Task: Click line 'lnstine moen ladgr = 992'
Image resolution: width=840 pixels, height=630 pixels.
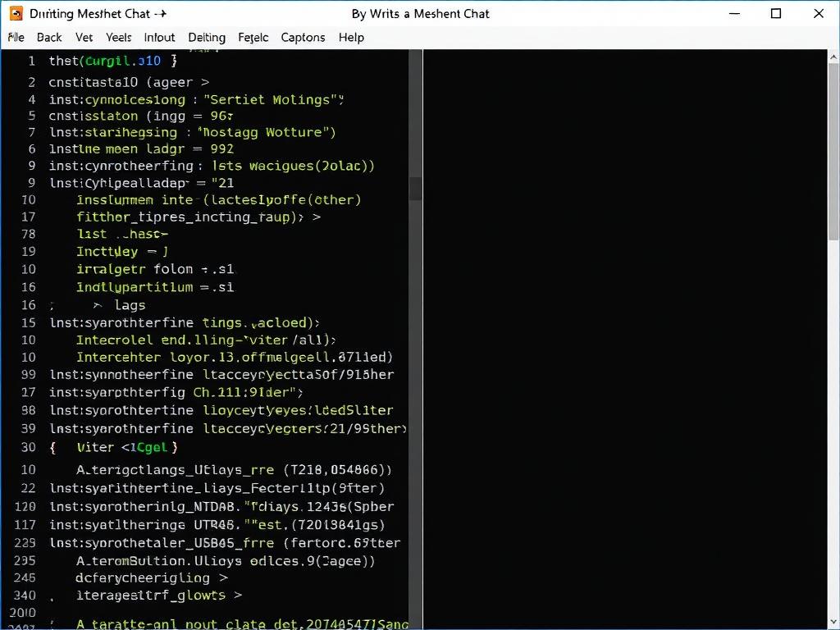Action: pos(141,149)
